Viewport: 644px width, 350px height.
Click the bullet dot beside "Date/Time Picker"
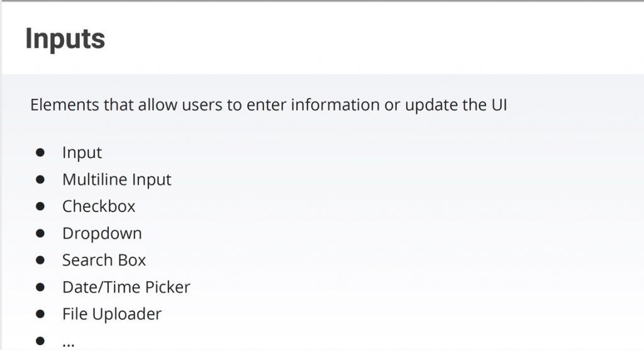pyautogui.click(x=40, y=287)
